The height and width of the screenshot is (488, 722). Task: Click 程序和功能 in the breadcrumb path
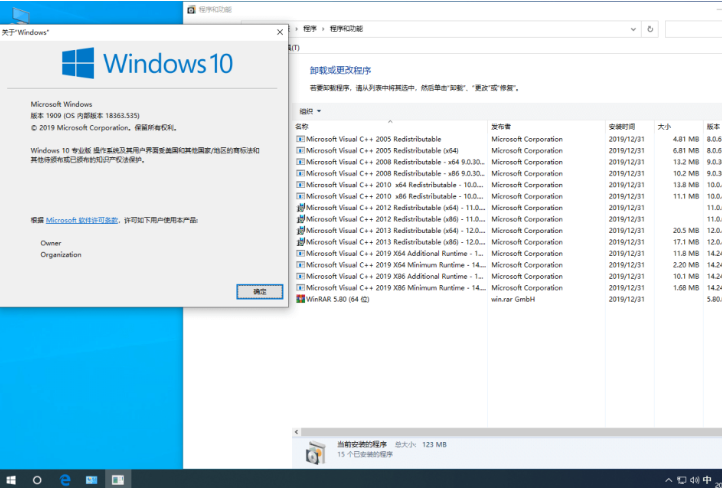click(x=346, y=29)
